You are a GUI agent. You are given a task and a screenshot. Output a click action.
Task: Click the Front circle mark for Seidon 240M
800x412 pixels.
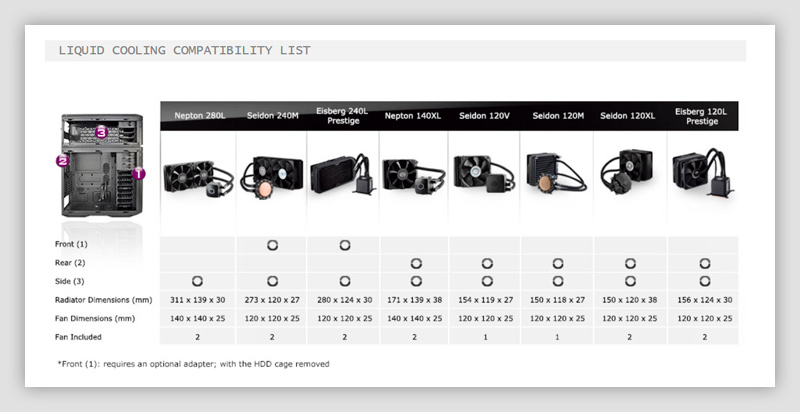pos(272,244)
